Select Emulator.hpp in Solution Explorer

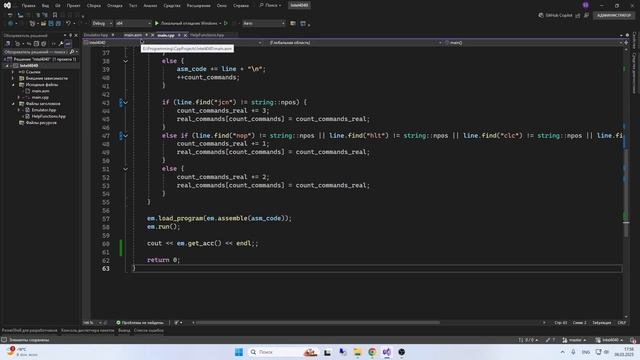(43, 110)
